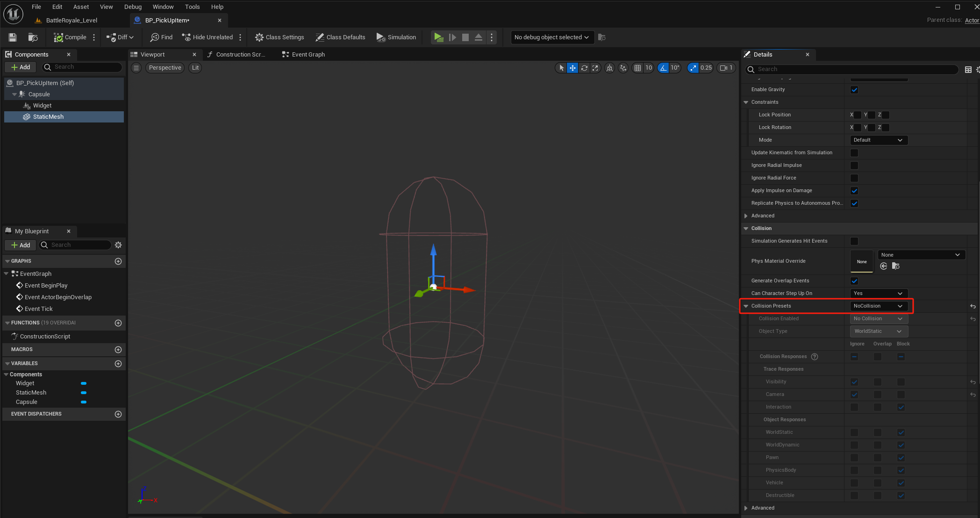Collapse the Constraints section

tap(746, 102)
